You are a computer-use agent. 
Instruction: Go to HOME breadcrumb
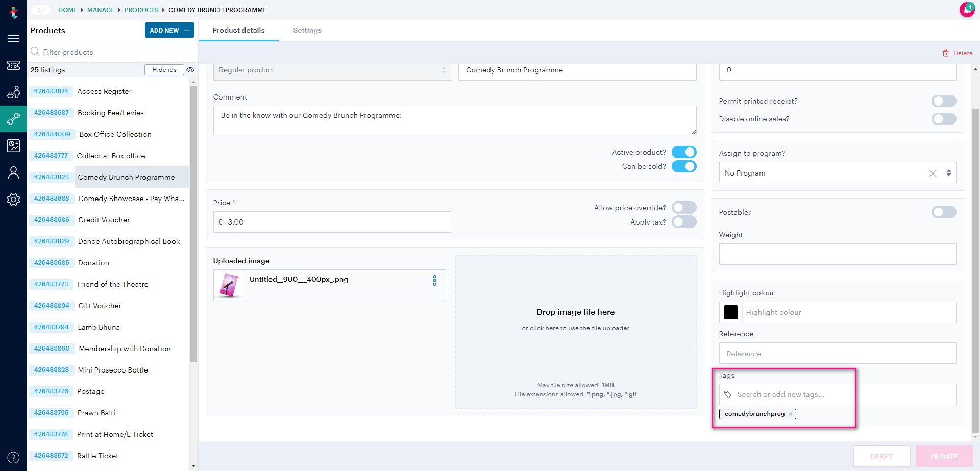[x=67, y=10]
